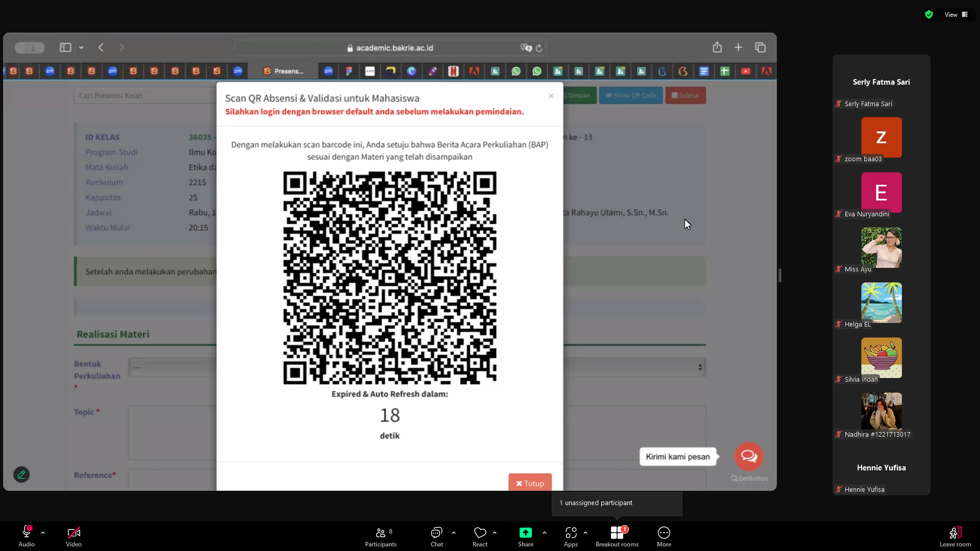The height and width of the screenshot is (551, 980).
Task: Close the QR modal with Tutup button
Action: [530, 483]
